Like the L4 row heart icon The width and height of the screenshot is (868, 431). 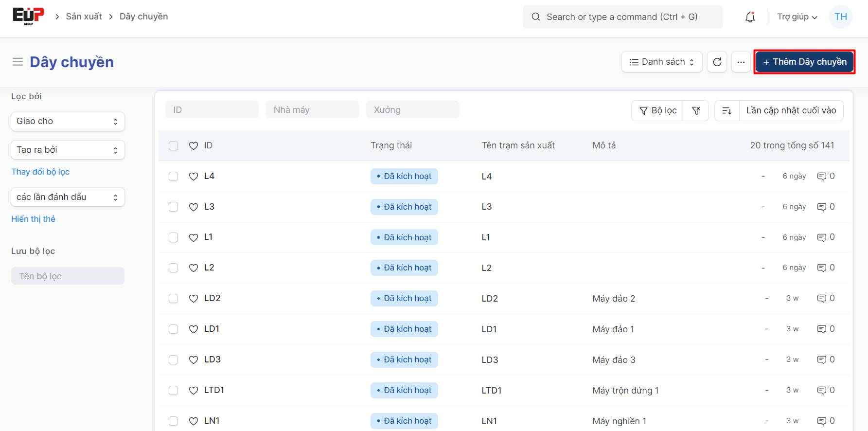pos(194,176)
